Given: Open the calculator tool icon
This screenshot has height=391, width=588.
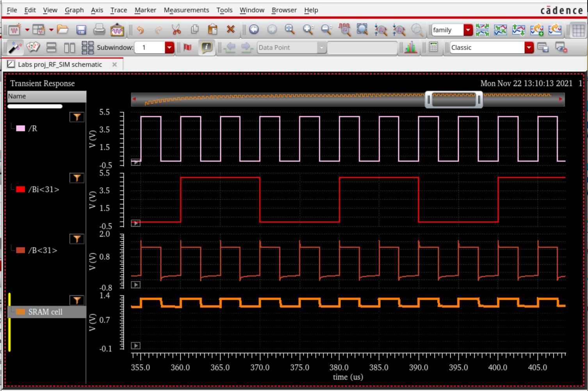Looking at the screenshot, I should (433, 47).
